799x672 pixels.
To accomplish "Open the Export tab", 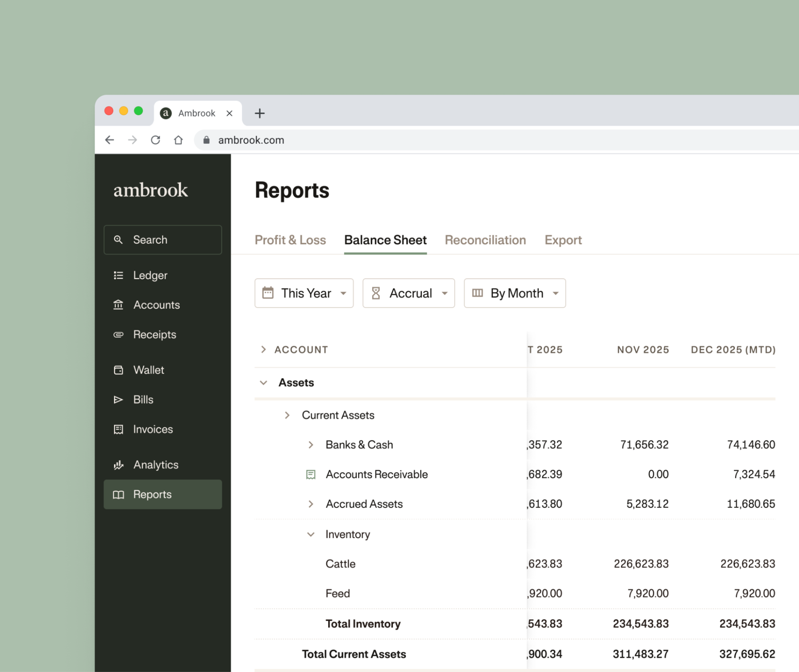I will [x=563, y=240].
